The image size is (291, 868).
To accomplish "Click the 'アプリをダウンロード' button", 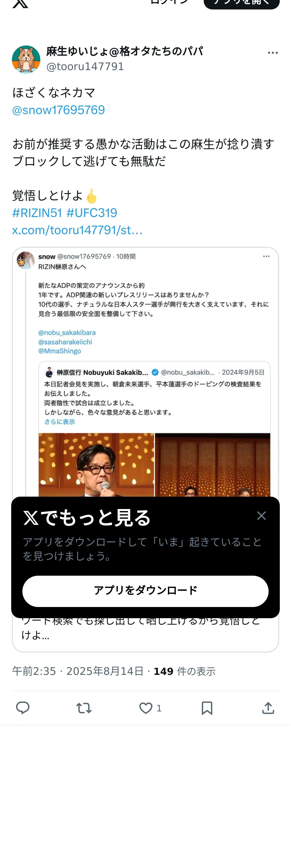I will click(x=145, y=591).
